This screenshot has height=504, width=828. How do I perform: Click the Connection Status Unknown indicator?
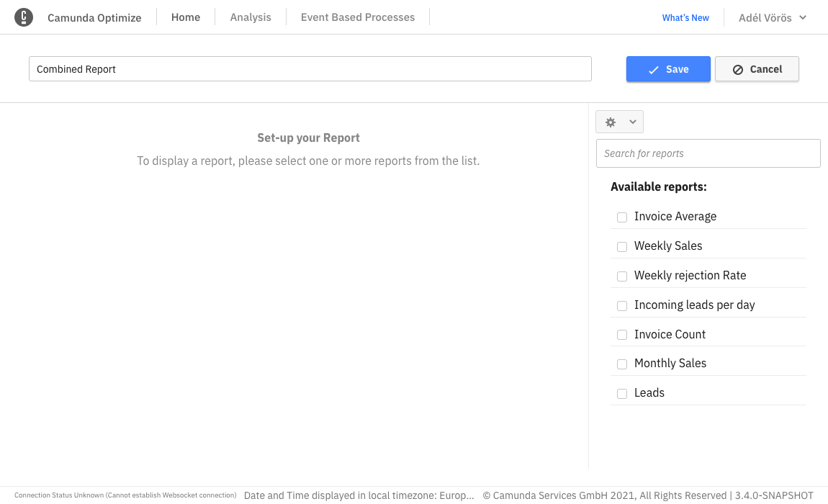click(x=125, y=495)
